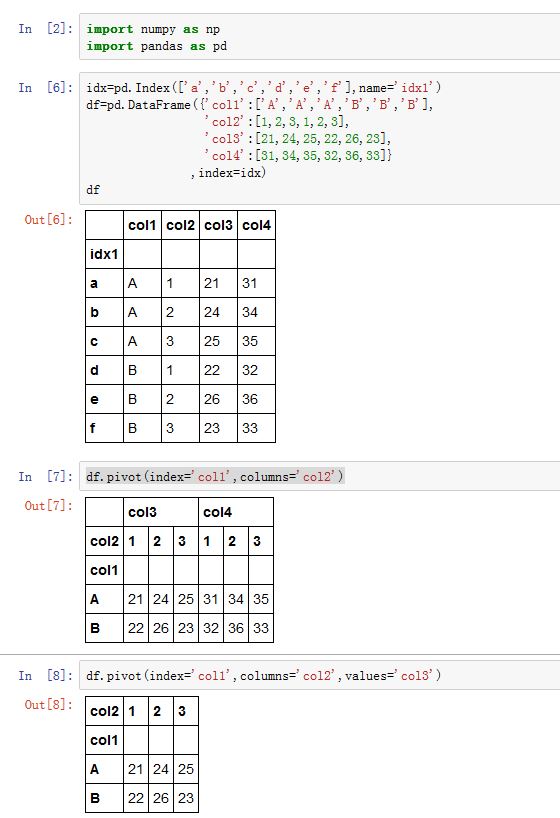
Task: Click value 34 in row b of Out[6]
Action: pyautogui.click(x=256, y=312)
